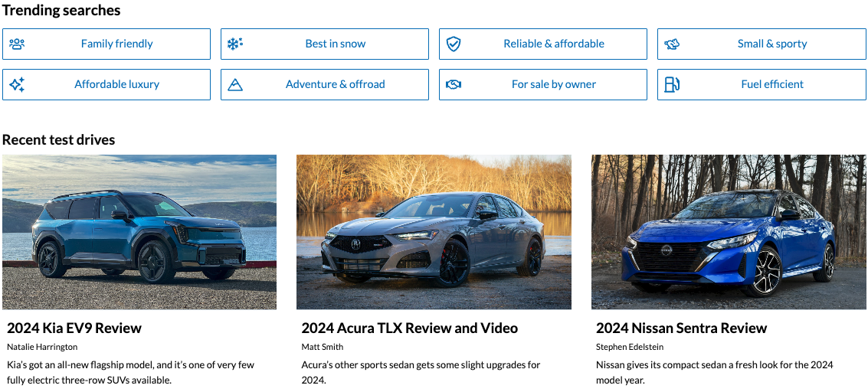Choose the Best in snow search button
868x392 pixels.
coord(335,44)
